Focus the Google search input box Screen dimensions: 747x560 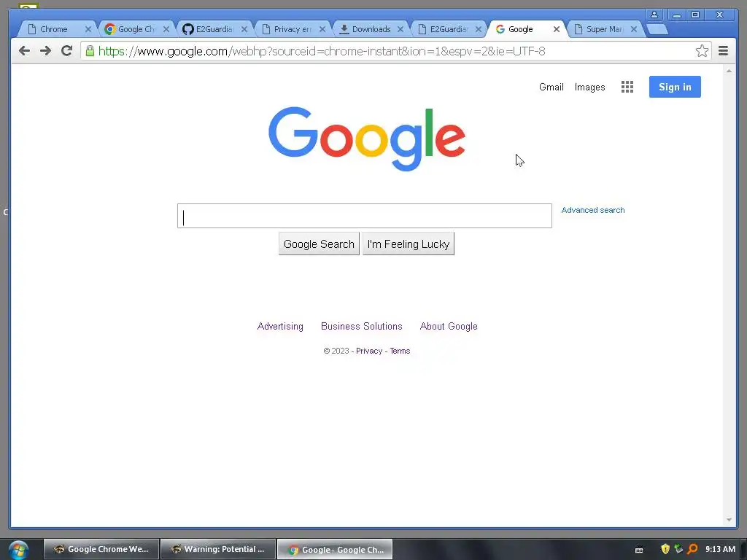(365, 216)
